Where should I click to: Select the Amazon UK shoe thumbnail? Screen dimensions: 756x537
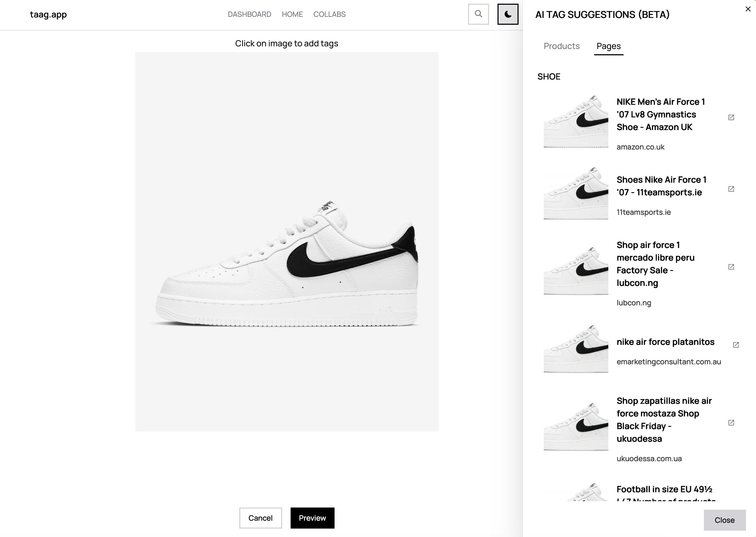[x=575, y=121]
